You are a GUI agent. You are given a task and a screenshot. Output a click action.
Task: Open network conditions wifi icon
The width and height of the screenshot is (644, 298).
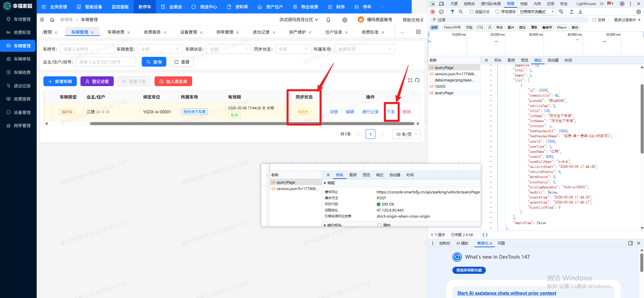tap(561, 12)
